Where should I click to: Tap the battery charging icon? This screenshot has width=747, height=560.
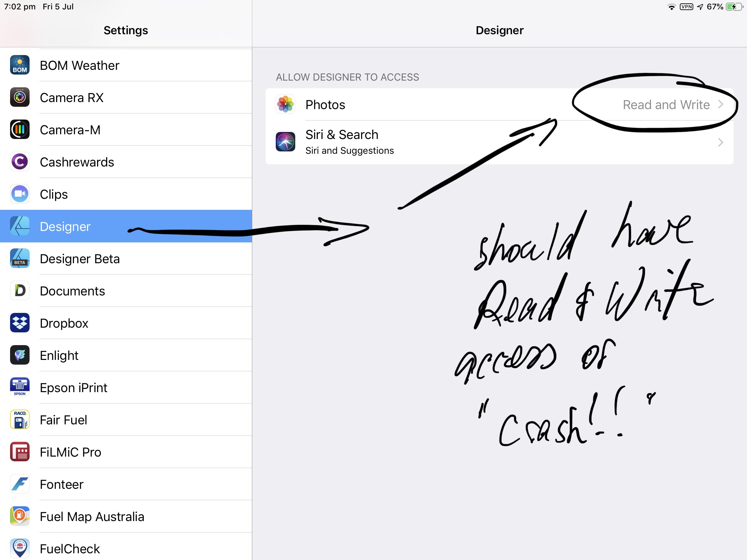[734, 7]
